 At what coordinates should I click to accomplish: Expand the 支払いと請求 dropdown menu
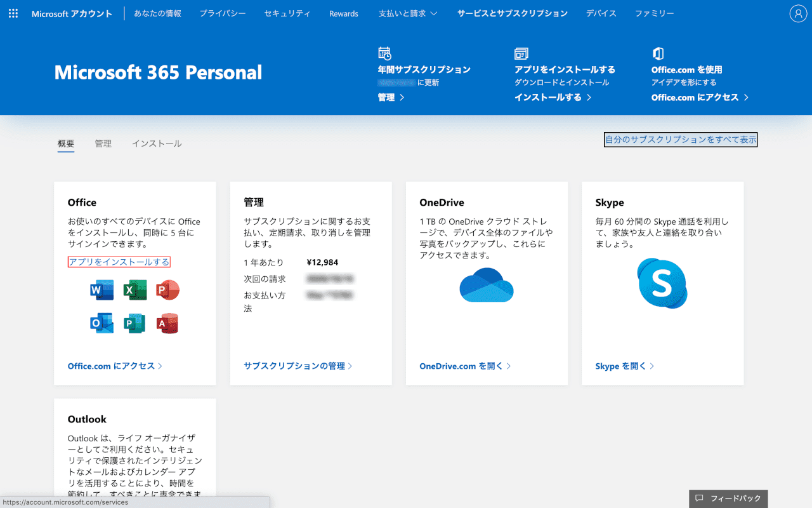click(408, 13)
